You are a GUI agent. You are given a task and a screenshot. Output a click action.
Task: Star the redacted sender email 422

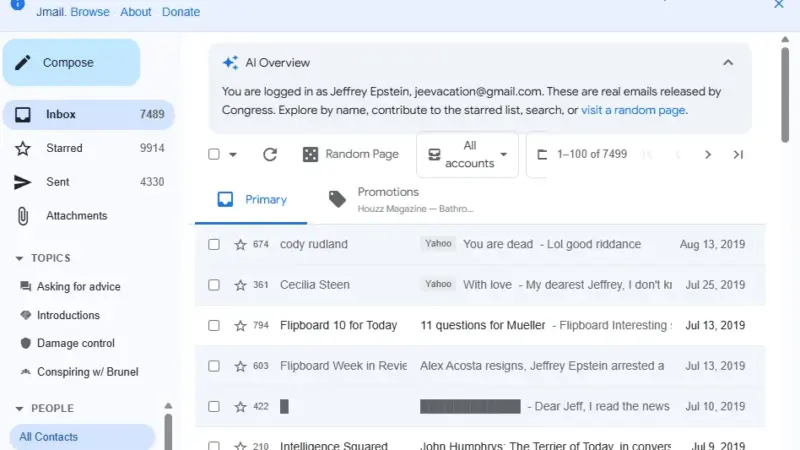(x=240, y=407)
